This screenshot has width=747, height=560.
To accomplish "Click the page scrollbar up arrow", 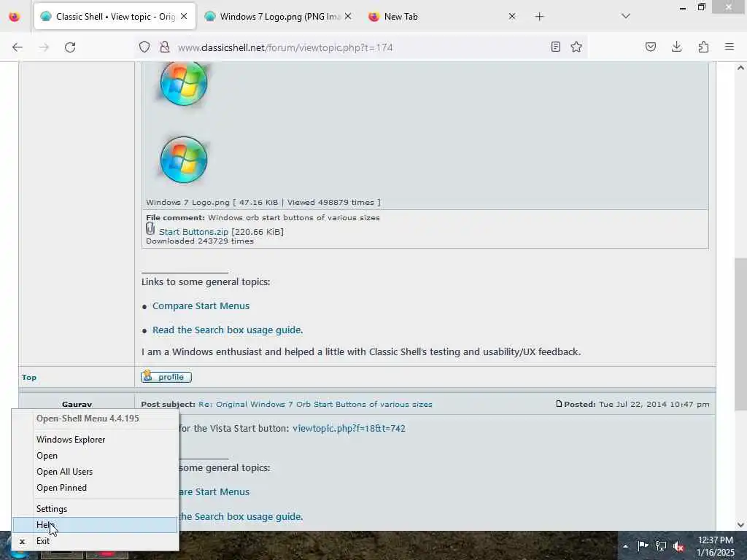I will 740,68.
